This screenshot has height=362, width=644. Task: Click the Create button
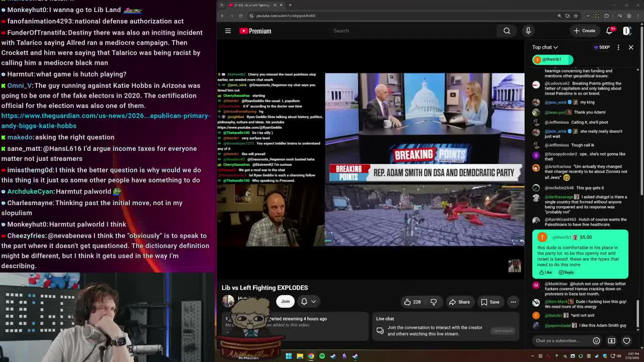(585, 31)
